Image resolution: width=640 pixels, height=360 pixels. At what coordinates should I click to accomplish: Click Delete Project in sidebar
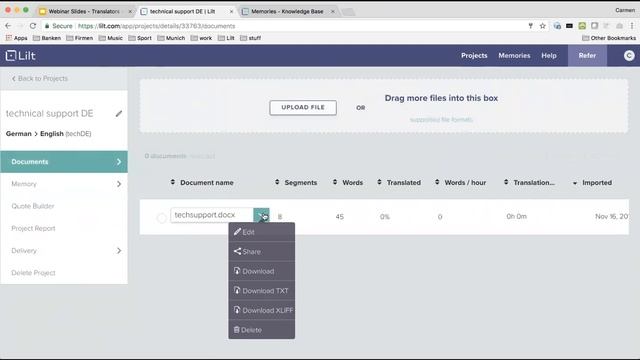coord(33,273)
